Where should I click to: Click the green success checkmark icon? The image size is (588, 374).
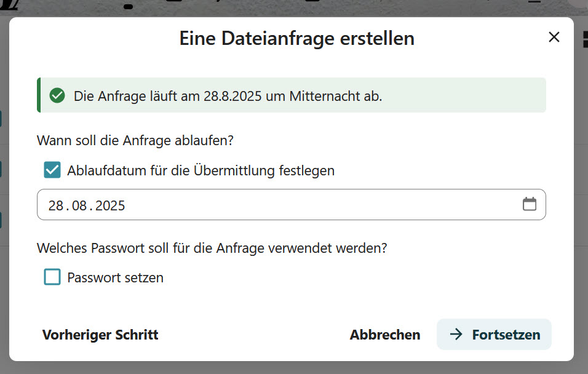point(57,96)
